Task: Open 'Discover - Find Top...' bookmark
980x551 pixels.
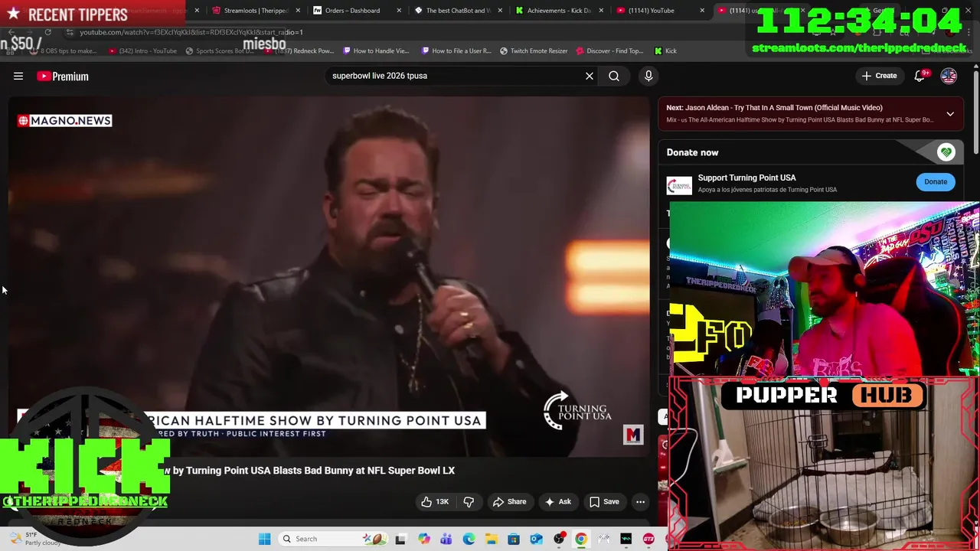Action: coord(609,51)
